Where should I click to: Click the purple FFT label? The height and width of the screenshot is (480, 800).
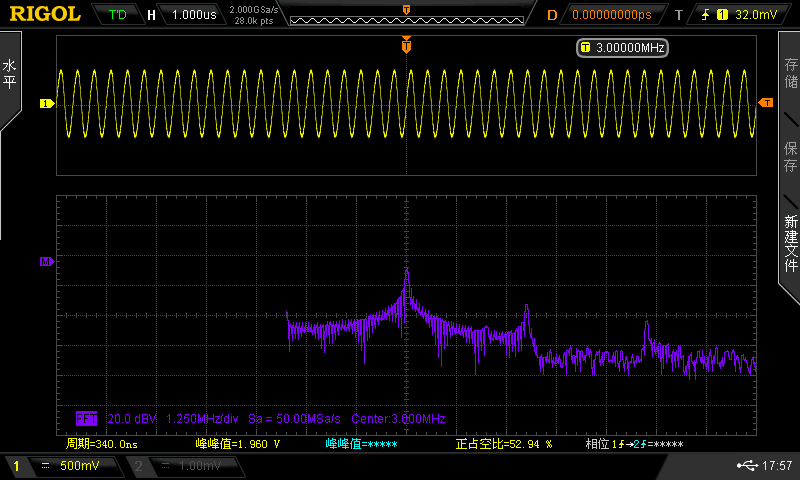pyautogui.click(x=86, y=419)
